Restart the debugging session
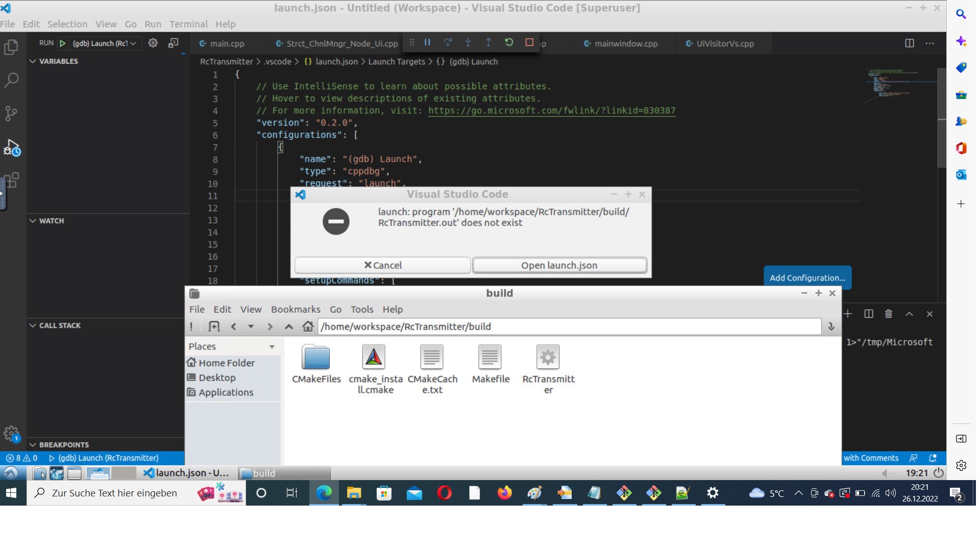980x551 pixels. (509, 43)
